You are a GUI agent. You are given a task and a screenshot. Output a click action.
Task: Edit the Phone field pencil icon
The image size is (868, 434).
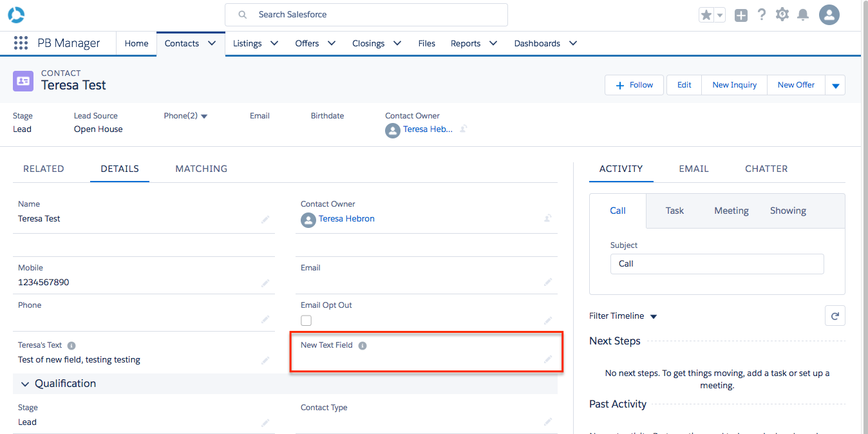pyautogui.click(x=265, y=319)
